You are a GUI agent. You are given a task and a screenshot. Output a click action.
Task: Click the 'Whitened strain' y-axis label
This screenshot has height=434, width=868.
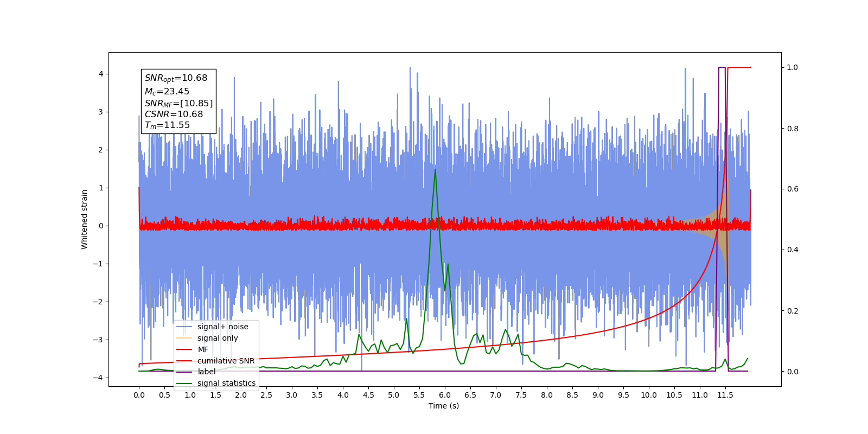click(x=84, y=219)
